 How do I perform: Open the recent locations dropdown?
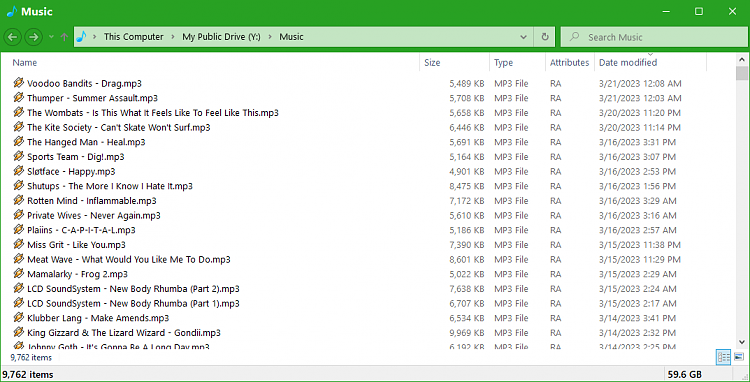51,37
